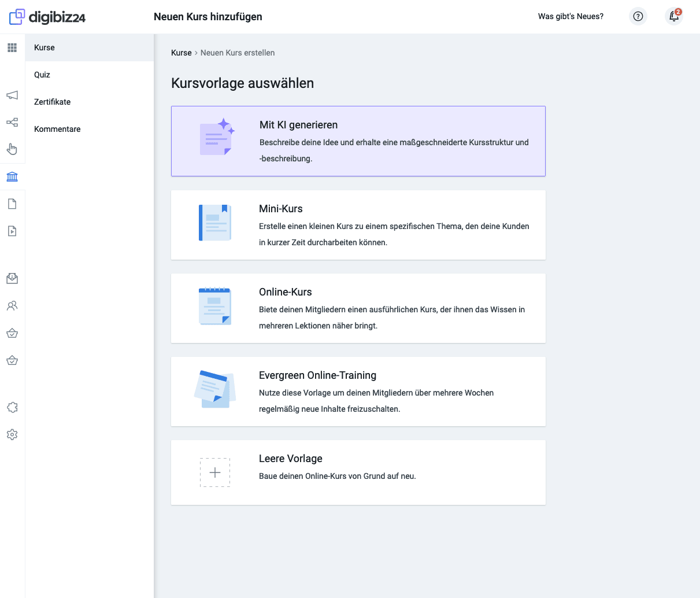Viewport: 700px width, 598px height.
Task: Open Was gibt's Neues? link
Action: click(x=571, y=16)
